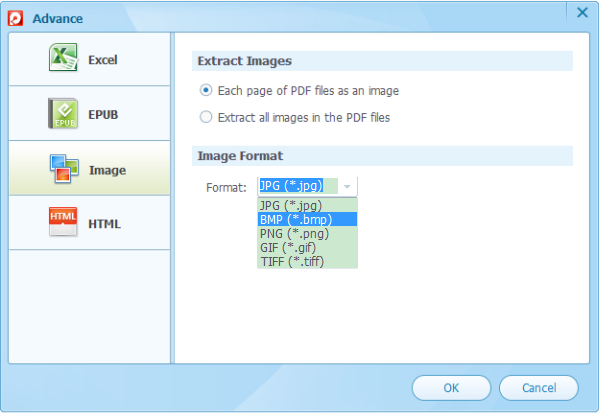Choose GIF (*.gif) from the format list

(308, 248)
